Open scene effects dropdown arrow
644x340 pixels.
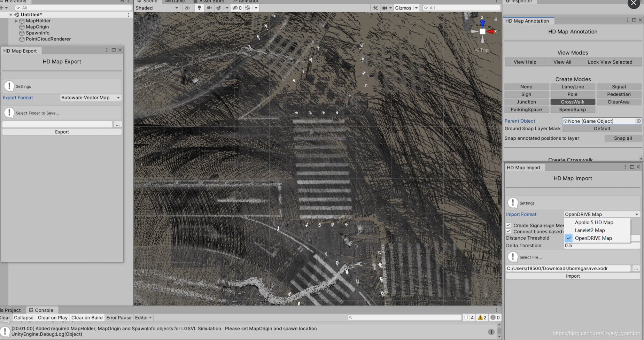click(227, 8)
